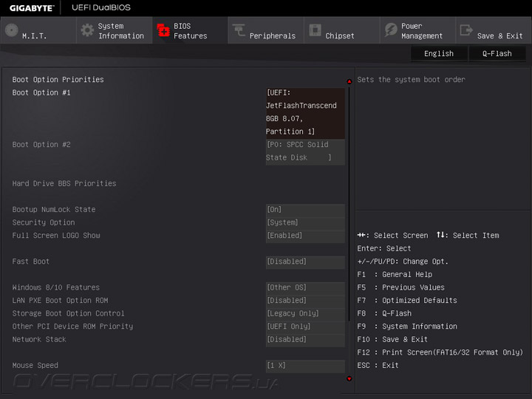Toggle Fast Boot [Disabled] value
The width and height of the screenshot is (532, 399).
(305, 262)
